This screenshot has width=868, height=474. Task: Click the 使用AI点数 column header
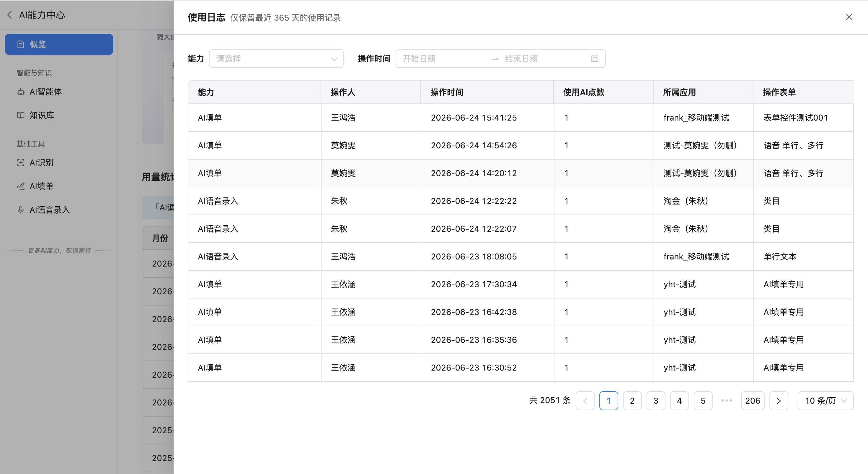coord(603,92)
